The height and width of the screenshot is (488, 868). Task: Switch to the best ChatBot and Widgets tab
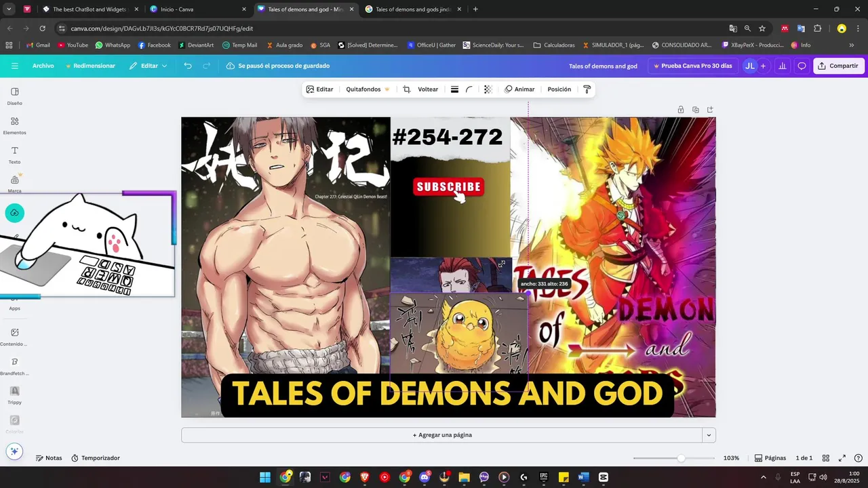[90, 9]
